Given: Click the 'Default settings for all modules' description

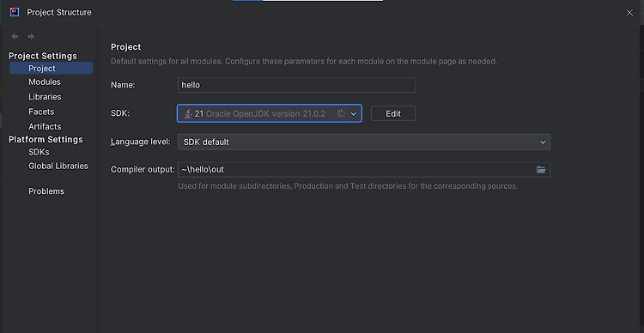Looking at the screenshot, I should (x=304, y=62).
